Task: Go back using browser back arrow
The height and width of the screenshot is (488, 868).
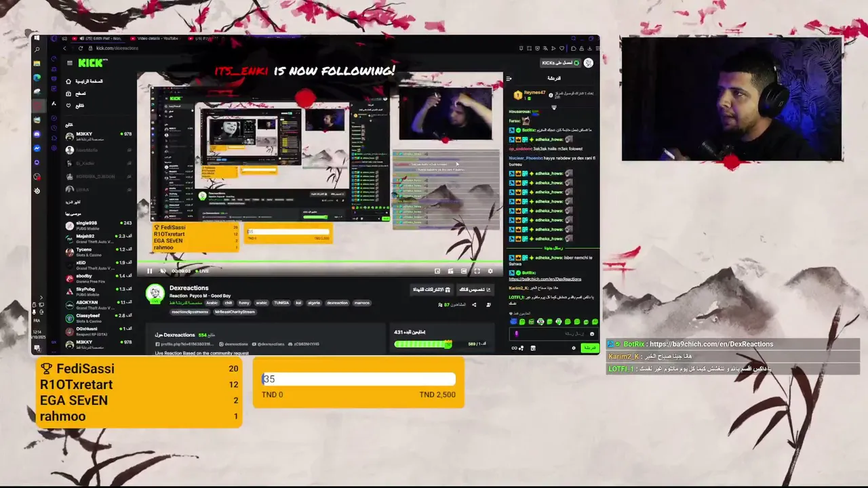Action: (65, 48)
